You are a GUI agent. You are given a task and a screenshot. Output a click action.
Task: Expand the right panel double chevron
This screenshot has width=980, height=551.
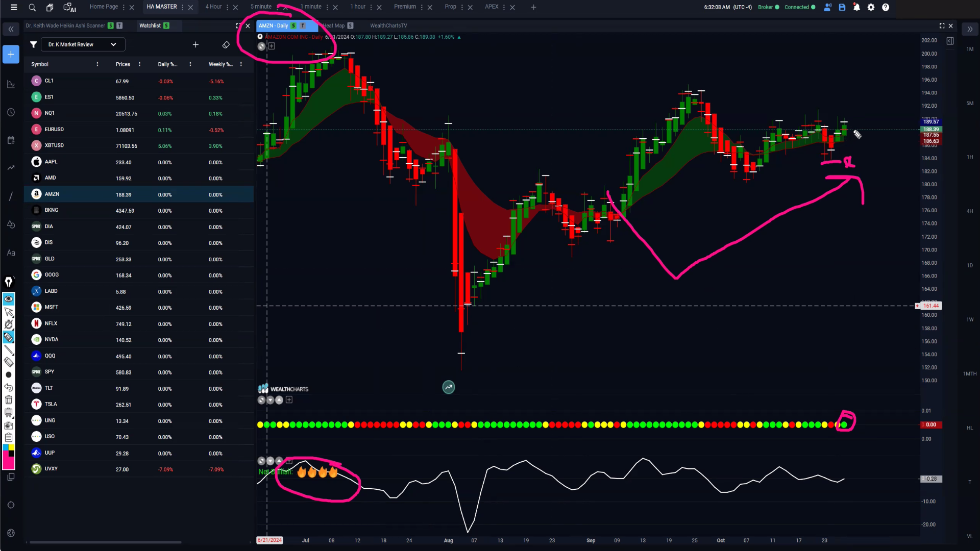[x=969, y=30]
